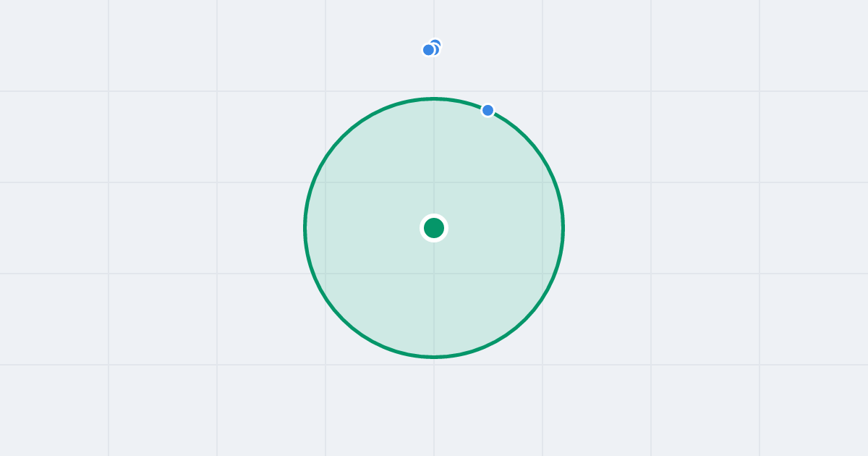Select the blue marker on the green circle's edge

pyautogui.click(x=488, y=110)
